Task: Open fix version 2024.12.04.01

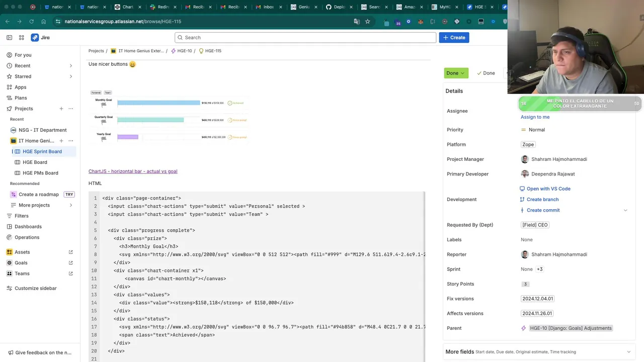Action: click(537, 299)
